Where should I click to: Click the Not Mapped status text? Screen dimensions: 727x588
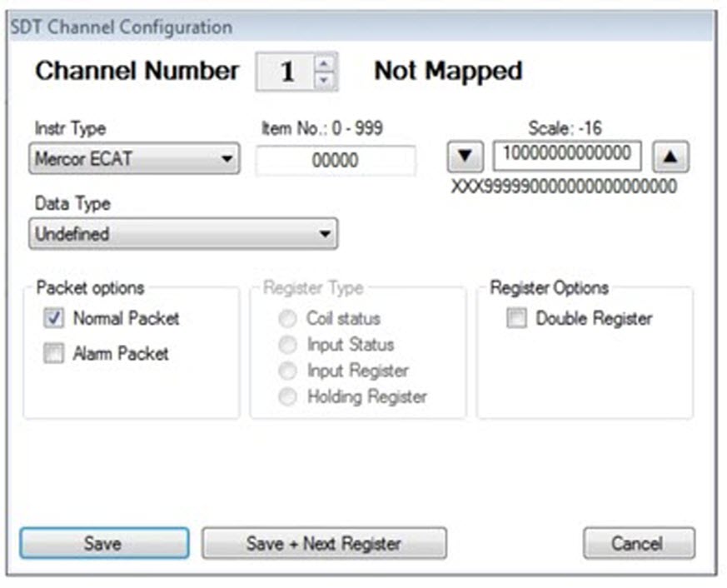pyautogui.click(x=448, y=71)
